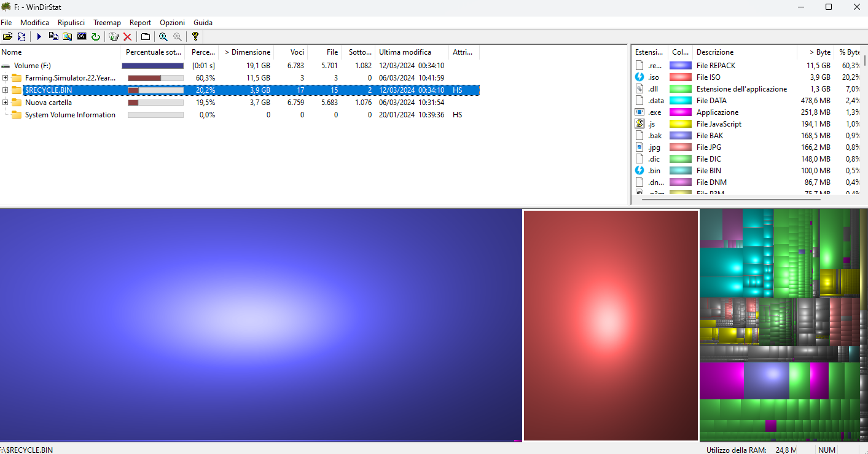Screen dimensions: 868x454
Task: Sort by Ultima modifica column header
Action: click(x=405, y=52)
